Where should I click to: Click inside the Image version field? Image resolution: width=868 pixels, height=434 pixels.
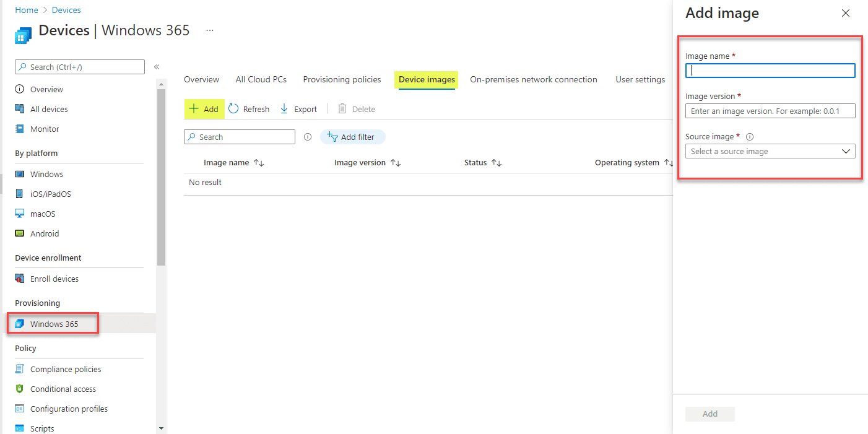[770, 111]
